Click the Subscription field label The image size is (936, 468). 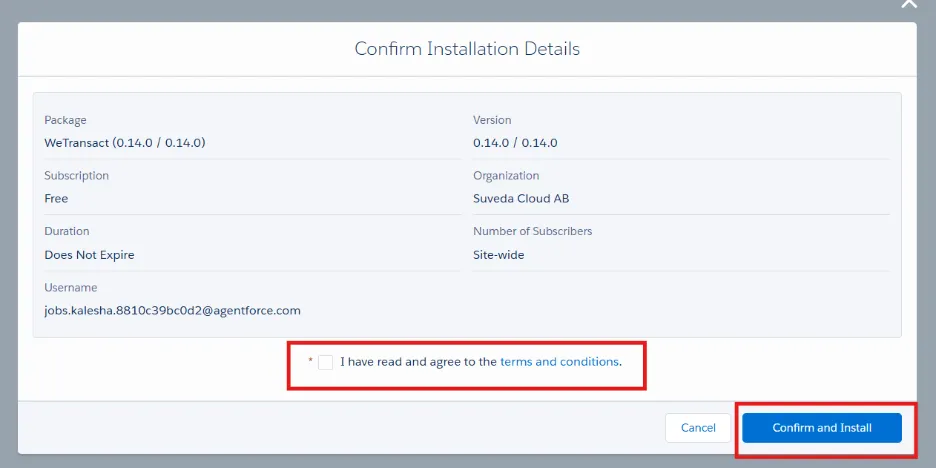pyautogui.click(x=76, y=176)
